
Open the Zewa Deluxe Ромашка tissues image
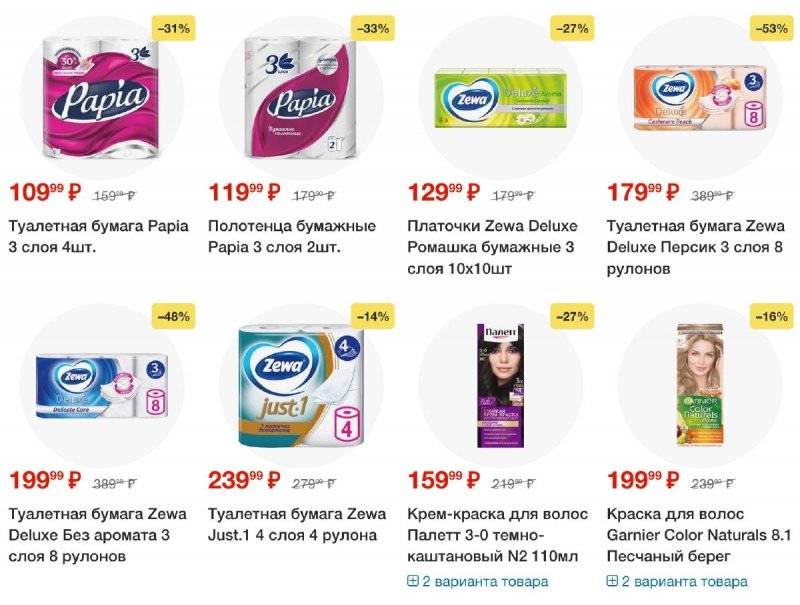[501, 99]
